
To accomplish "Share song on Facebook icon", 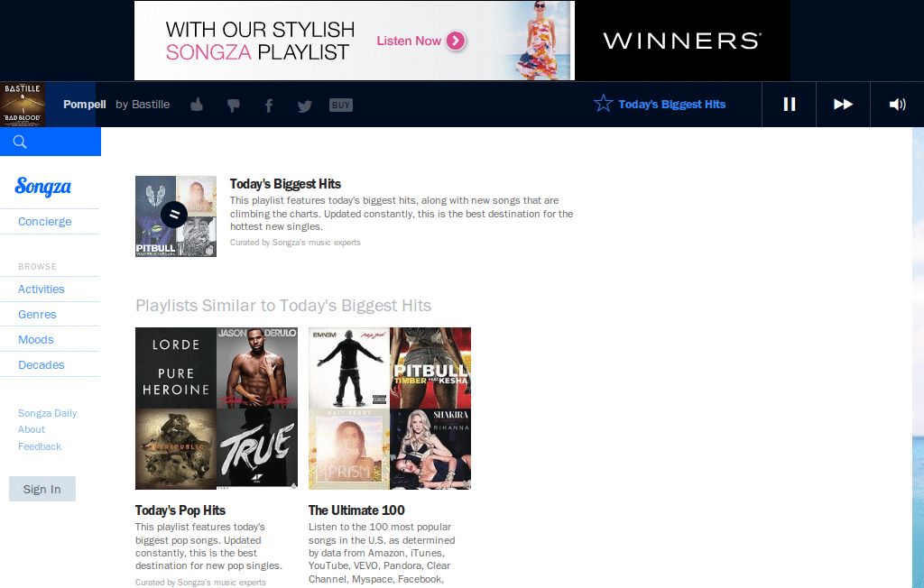I will tap(269, 106).
